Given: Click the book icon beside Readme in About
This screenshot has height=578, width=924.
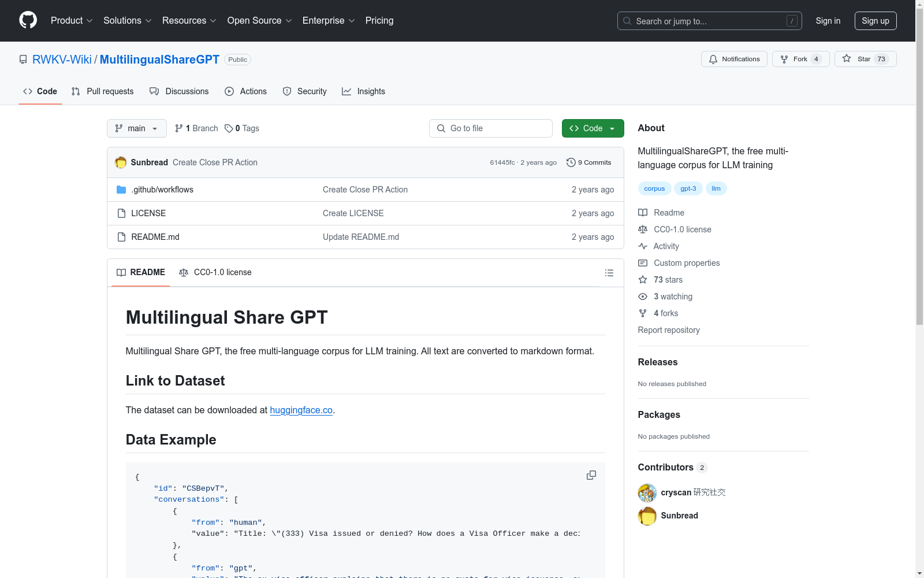Looking at the screenshot, I should pos(643,213).
